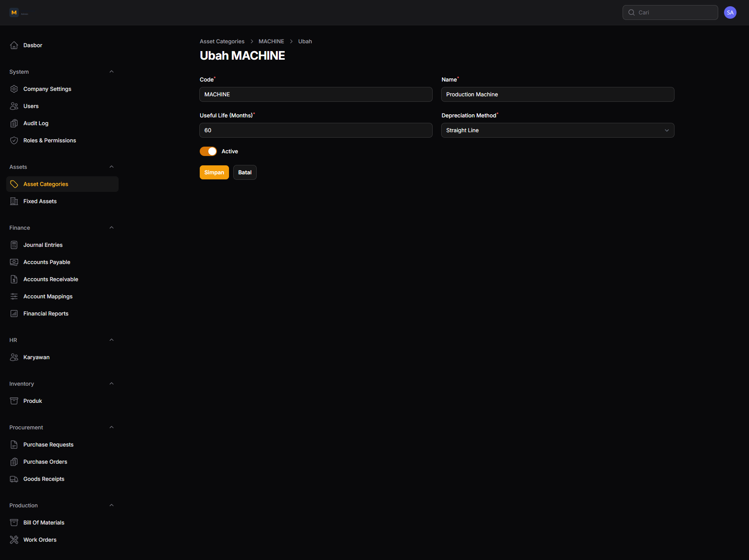Collapse the Production sidebar group
This screenshot has width=749, height=560.
tap(112, 505)
